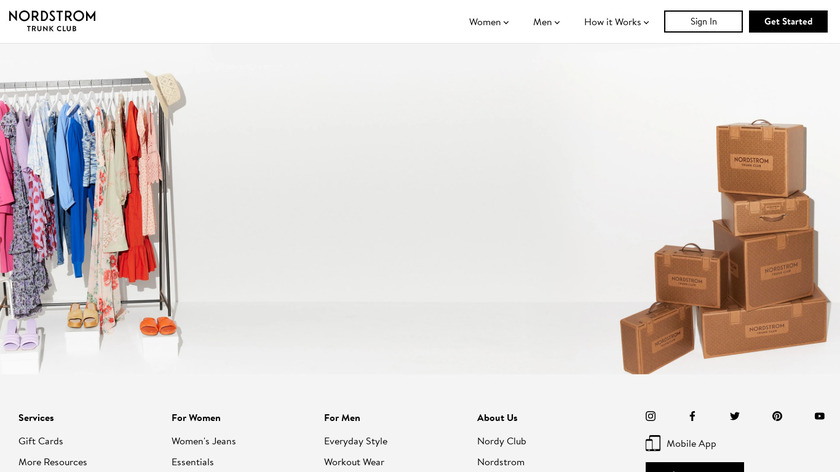Visit the Facebook page icon
The image size is (840, 472).
692,416
